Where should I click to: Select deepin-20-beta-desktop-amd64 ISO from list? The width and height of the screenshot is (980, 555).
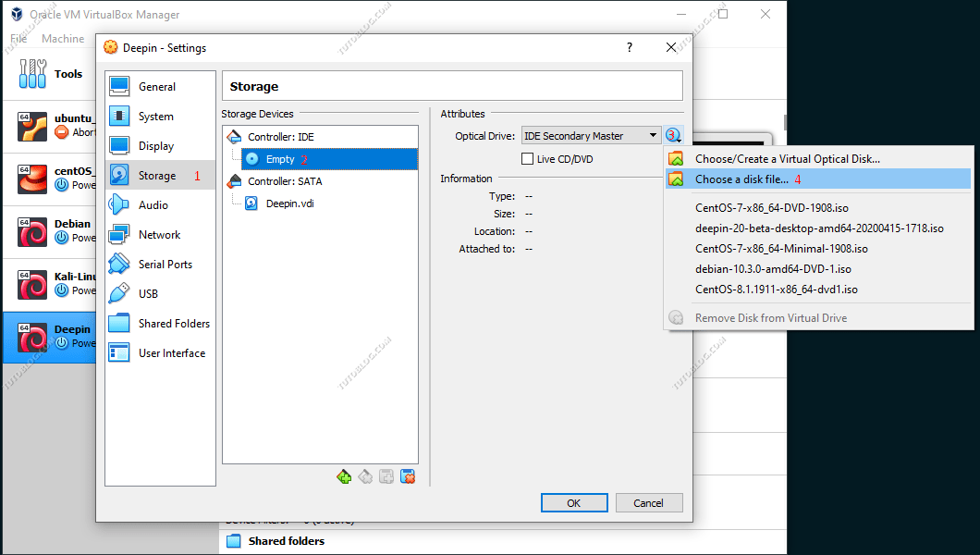coord(819,228)
